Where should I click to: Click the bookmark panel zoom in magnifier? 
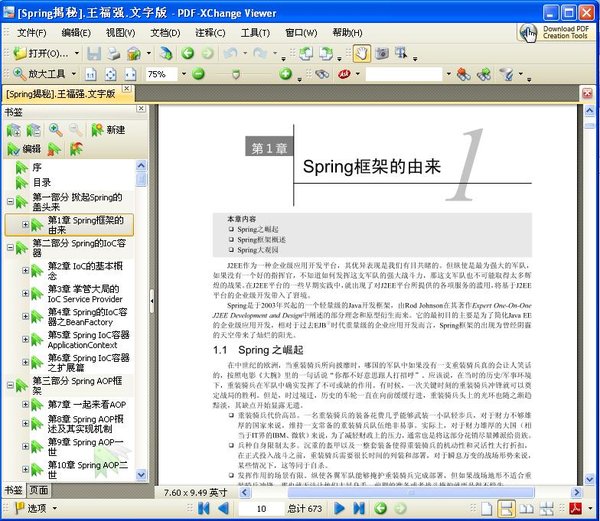click(x=54, y=130)
